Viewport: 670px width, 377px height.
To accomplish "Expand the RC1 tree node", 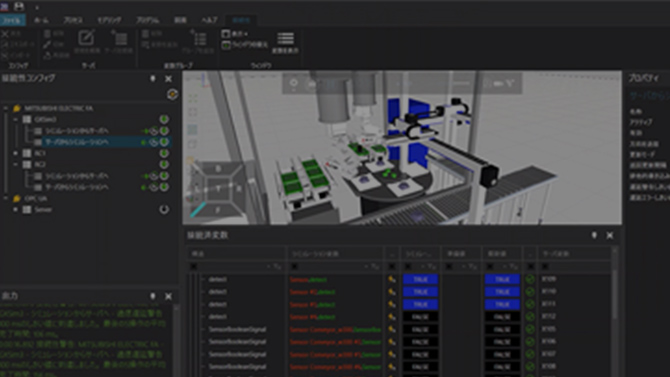I will click(x=16, y=153).
